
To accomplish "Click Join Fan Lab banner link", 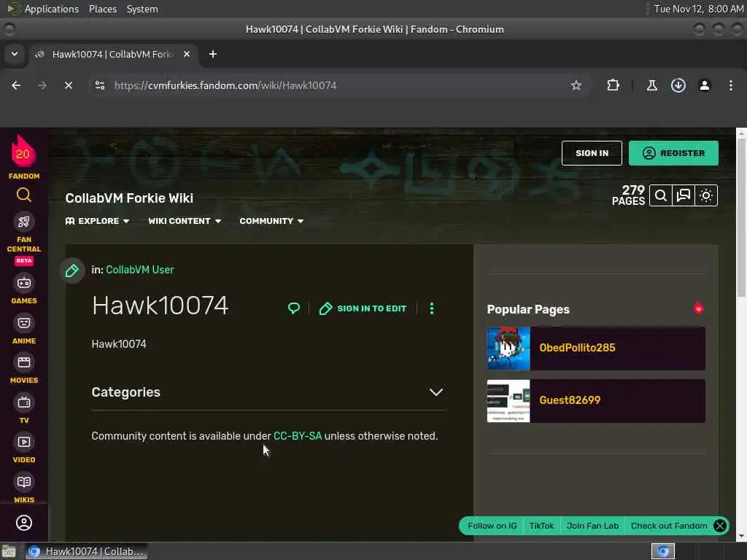I will point(592,526).
